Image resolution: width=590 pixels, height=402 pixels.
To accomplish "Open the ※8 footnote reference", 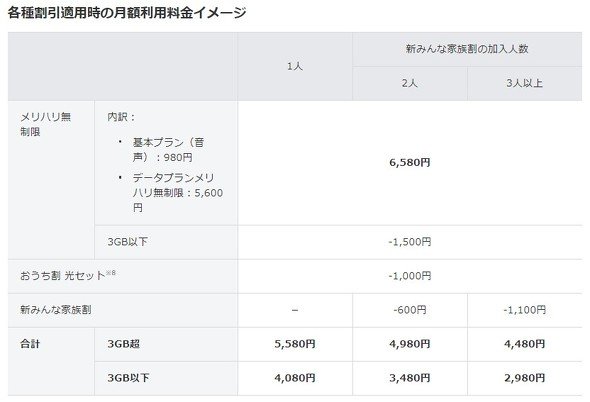I will pyautogui.click(x=111, y=273).
